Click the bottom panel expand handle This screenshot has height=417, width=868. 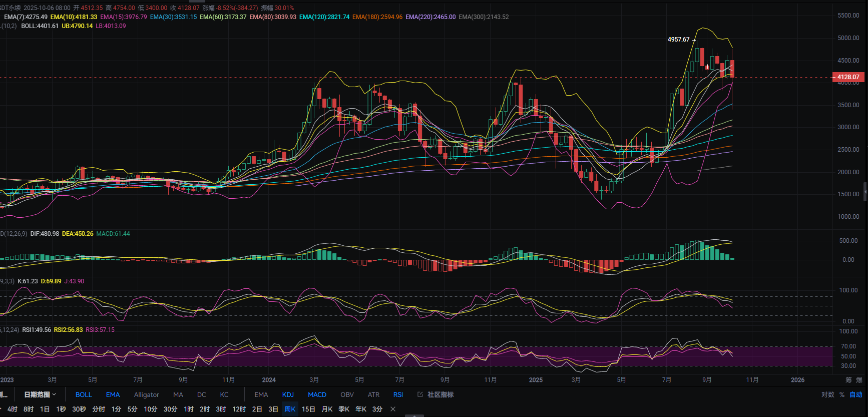(x=414, y=415)
